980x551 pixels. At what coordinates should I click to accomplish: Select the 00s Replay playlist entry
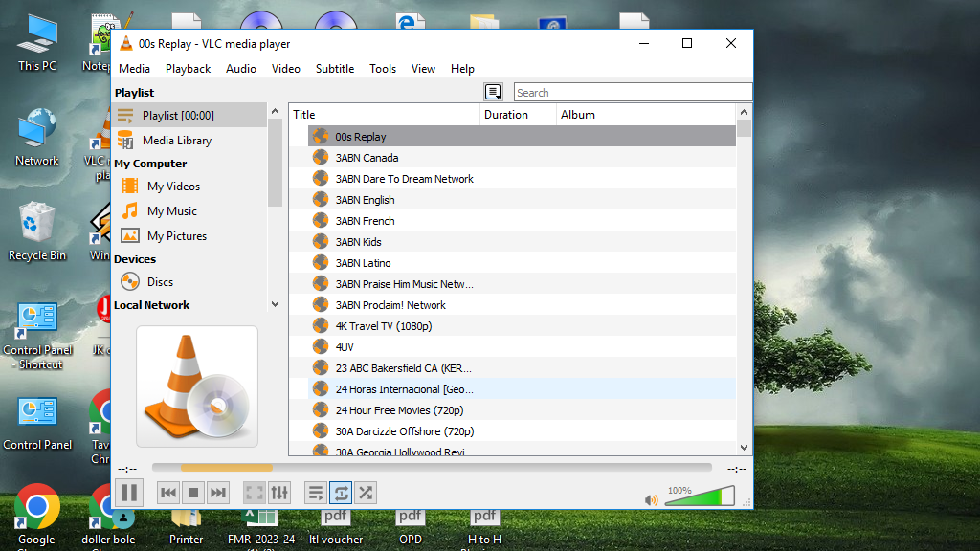522,136
